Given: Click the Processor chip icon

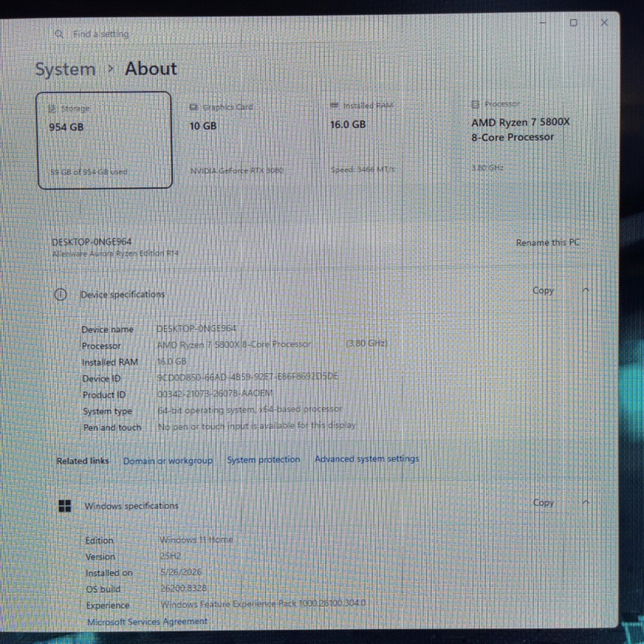Looking at the screenshot, I should click(475, 104).
